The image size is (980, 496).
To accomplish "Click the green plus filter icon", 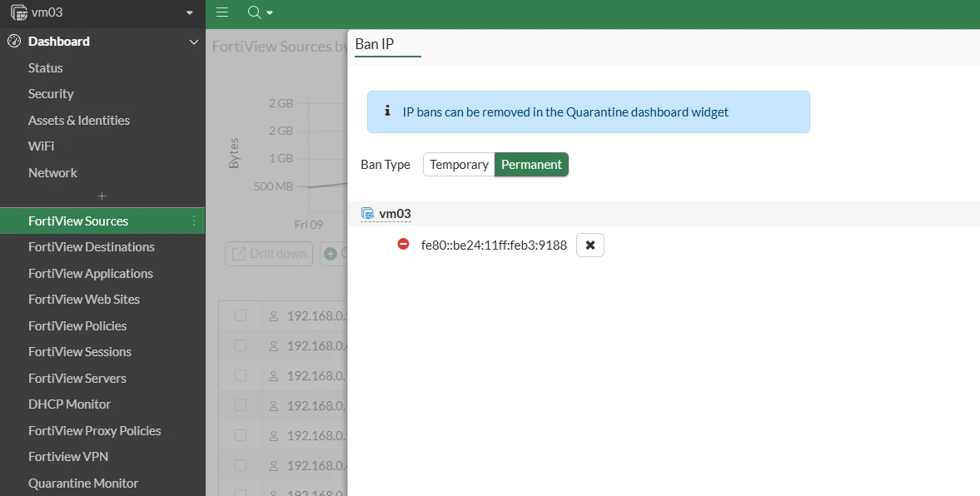I will click(331, 254).
